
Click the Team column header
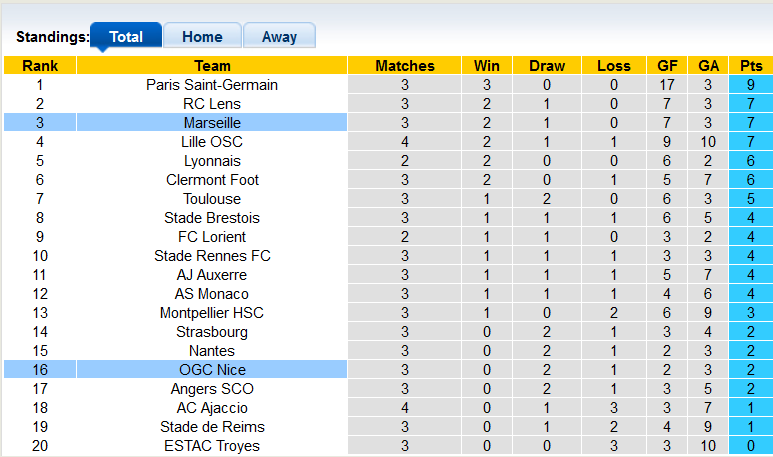(x=212, y=66)
